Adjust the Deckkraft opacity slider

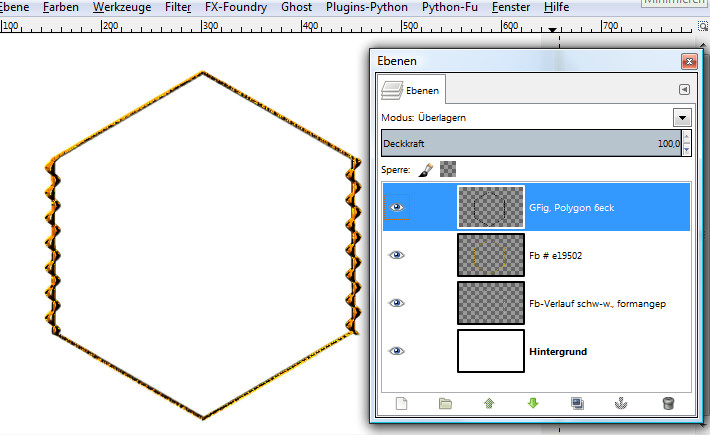click(x=530, y=144)
